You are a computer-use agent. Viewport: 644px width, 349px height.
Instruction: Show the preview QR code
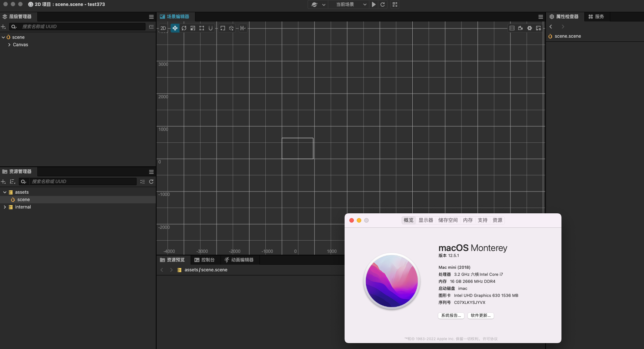pyautogui.click(x=395, y=4)
